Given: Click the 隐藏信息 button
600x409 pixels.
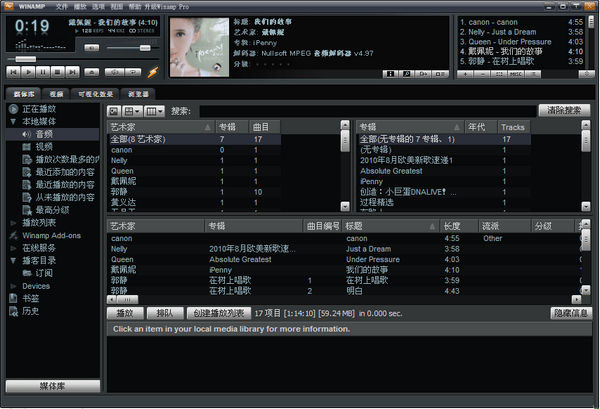Looking at the screenshot, I should pos(571,313).
